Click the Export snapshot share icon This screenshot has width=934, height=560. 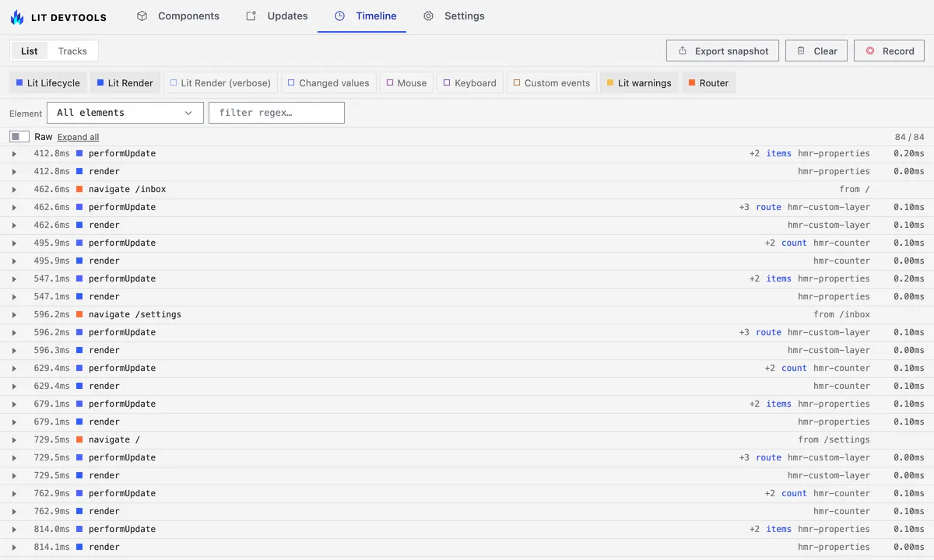point(682,51)
